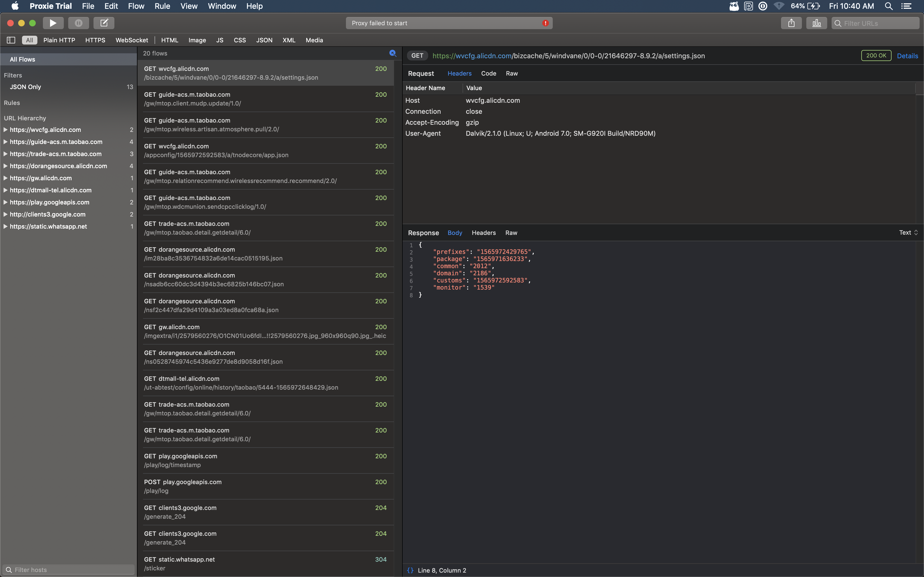Open Spotlight search in the menu bar
The height and width of the screenshot is (577, 924).
[889, 6]
